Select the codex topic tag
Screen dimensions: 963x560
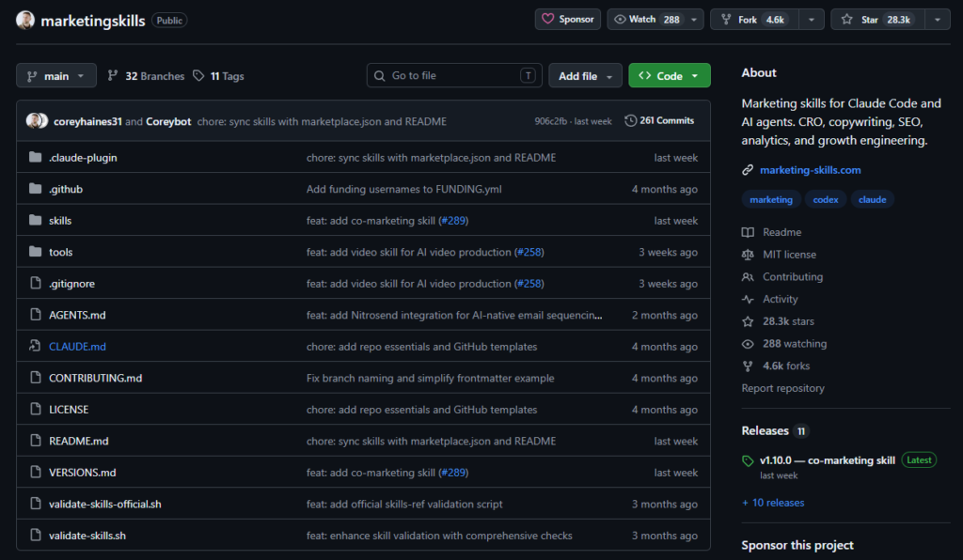click(826, 199)
